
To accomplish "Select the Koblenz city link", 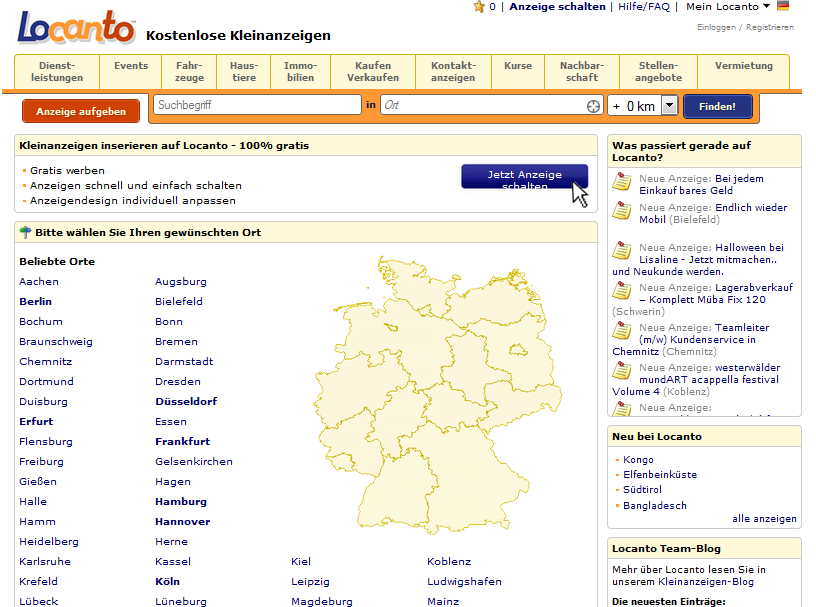I will click(449, 562).
